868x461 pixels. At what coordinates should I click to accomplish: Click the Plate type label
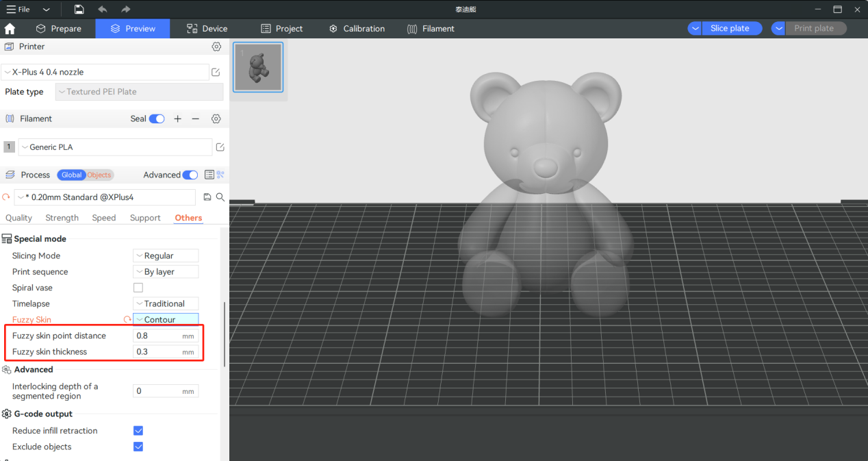[x=24, y=92]
